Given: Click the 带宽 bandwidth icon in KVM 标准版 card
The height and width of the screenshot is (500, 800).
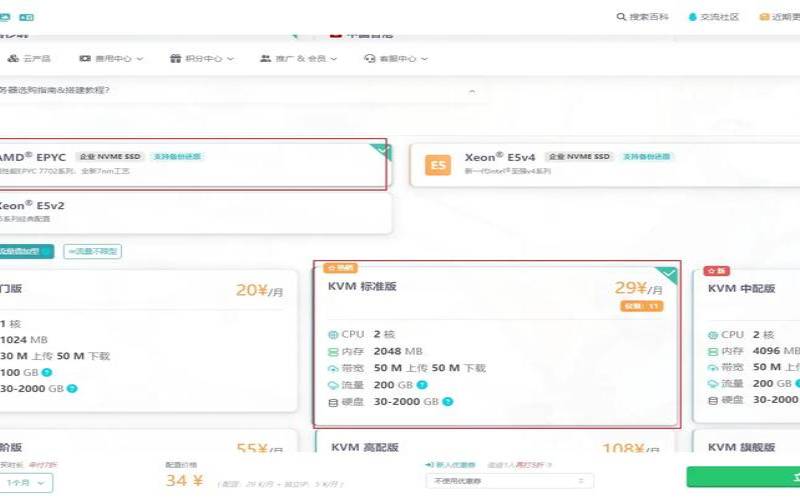Looking at the screenshot, I should pyautogui.click(x=333, y=368).
